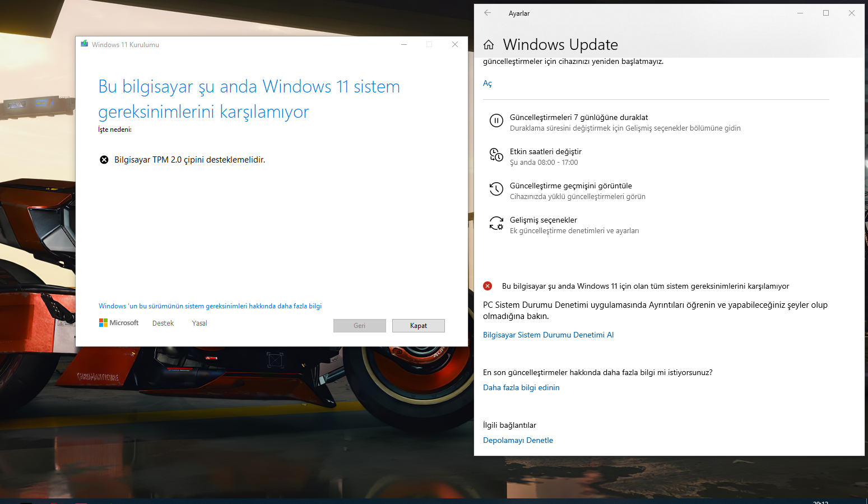
Task: Click the text "En son güncelleştirmeler hakkında daha fazla bilgi mi istiyorsunuz?"
Action: point(598,372)
